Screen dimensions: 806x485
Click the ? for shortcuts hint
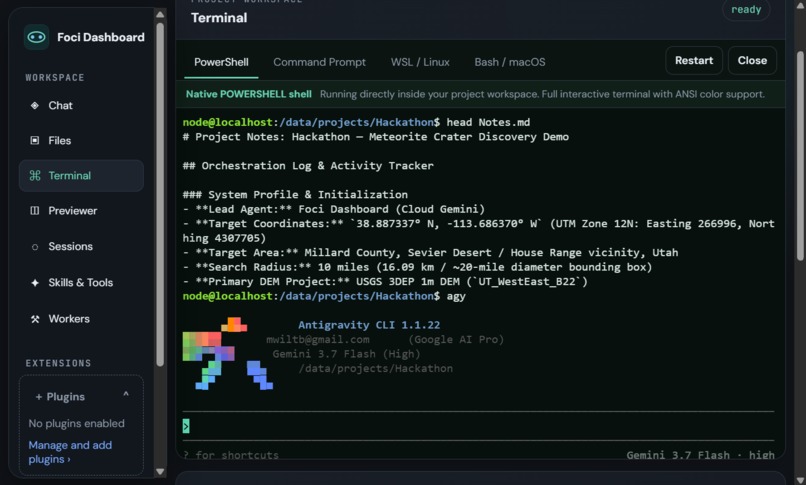(231, 455)
